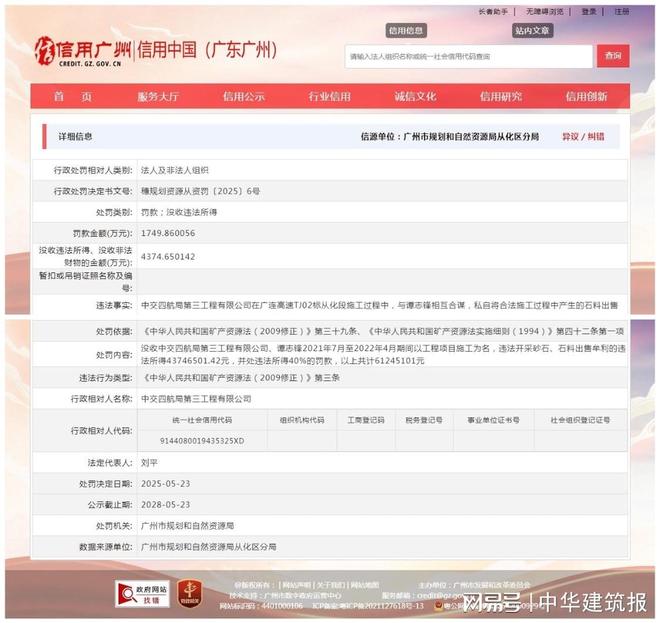The width and height of the screenshot is (660, 623).
Task: Go to 信用公示 section
Action: 243,97
